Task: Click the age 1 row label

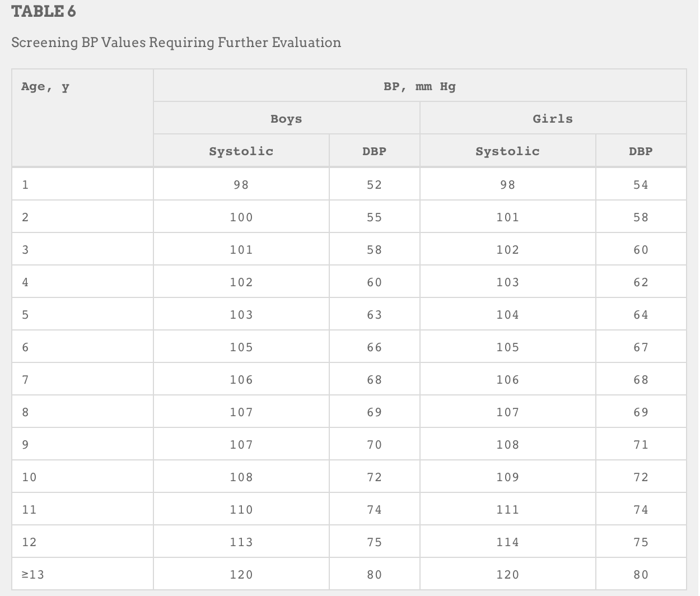Action: tap(25, 185)
